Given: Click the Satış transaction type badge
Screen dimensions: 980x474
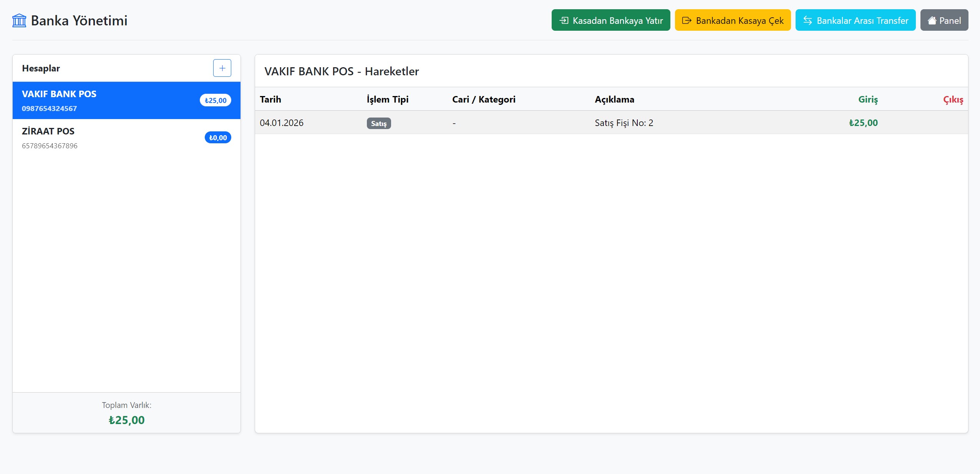Looking at the screenshot, I should click(378, 123).
